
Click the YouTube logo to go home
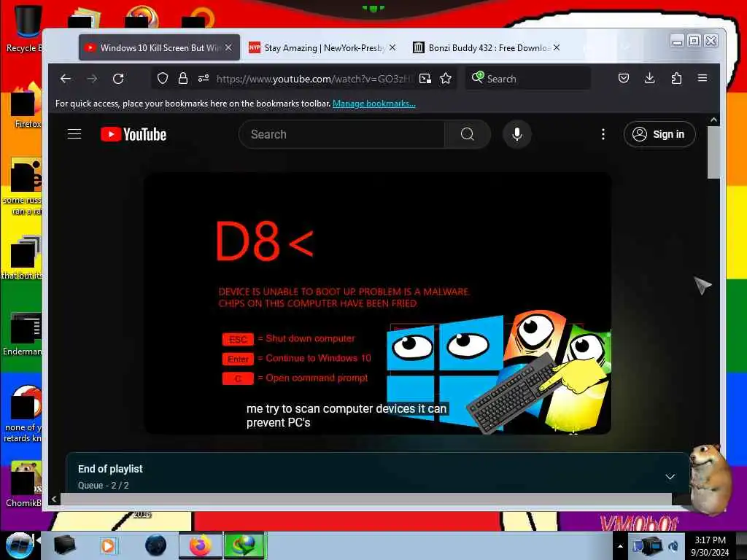[x=133, y=134]
